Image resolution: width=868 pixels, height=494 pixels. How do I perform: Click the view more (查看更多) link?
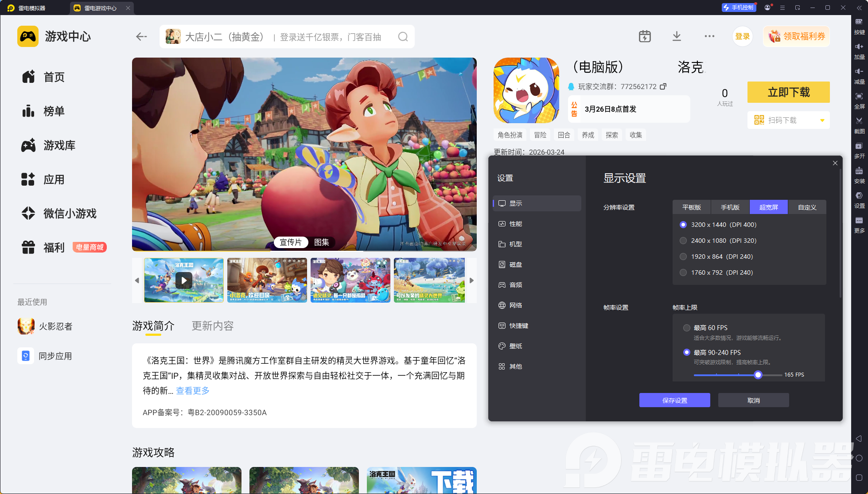point(193,391)
